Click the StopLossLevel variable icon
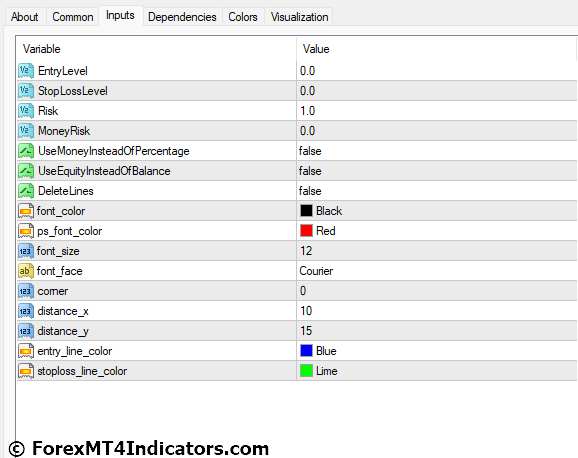 [x=26, y=91]
